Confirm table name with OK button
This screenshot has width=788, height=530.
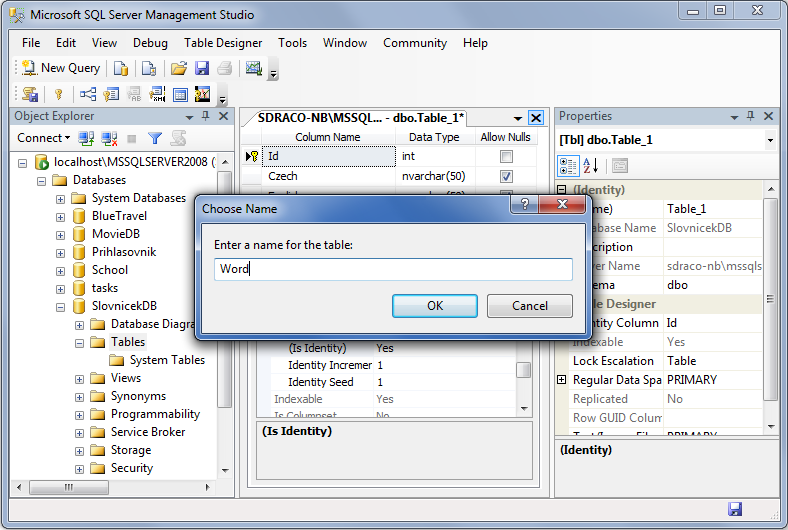435,306
